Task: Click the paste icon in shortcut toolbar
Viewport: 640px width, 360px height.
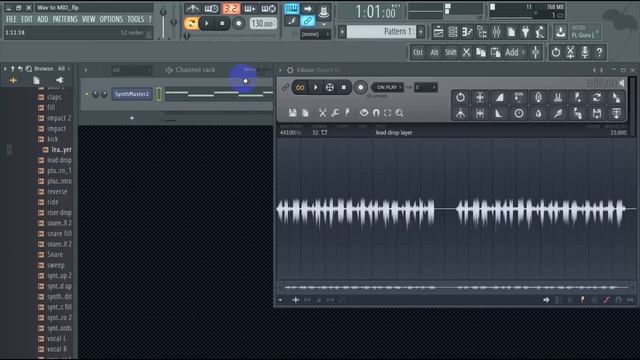Action: [x=496, y=52]
